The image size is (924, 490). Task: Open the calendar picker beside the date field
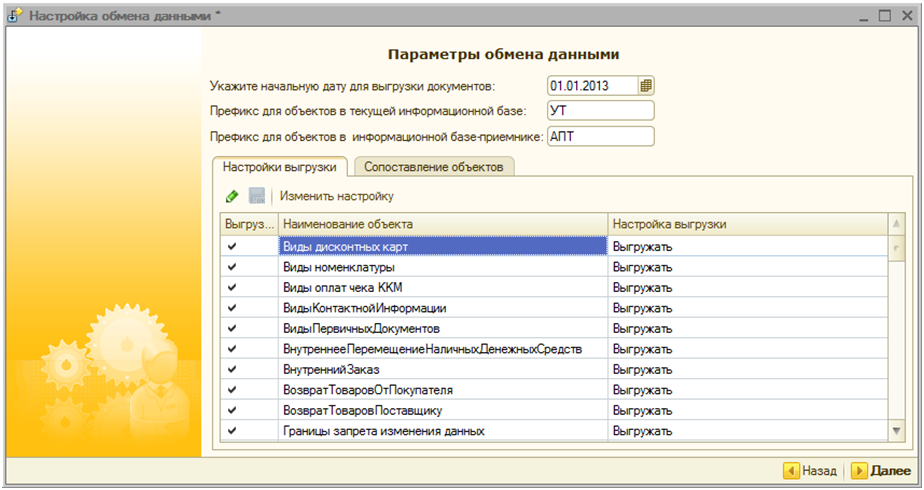pos(646,85)
